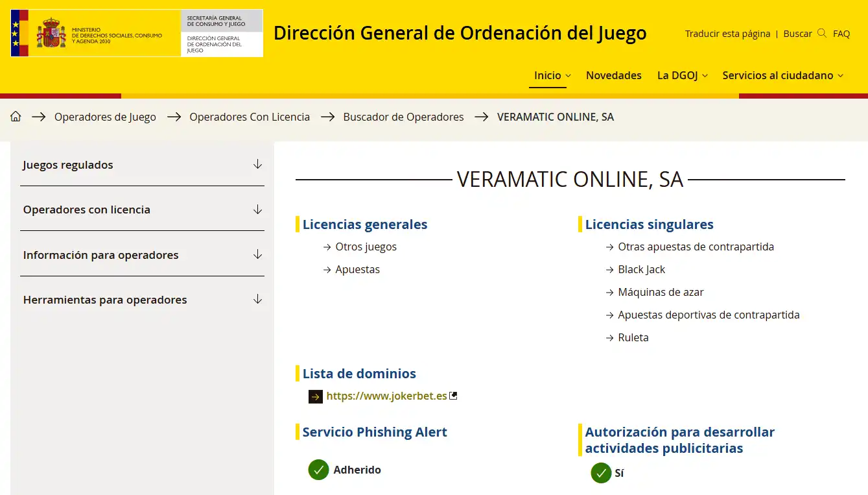This screenshot has width=868, height=495.
Task: Click the Autorización para desarrollar actividades publicitarias heading
Action: (679, 440)
